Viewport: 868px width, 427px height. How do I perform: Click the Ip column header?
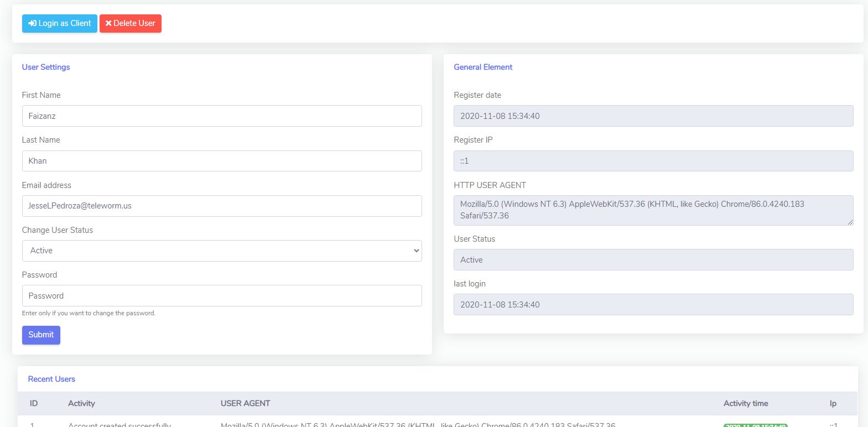833,403
